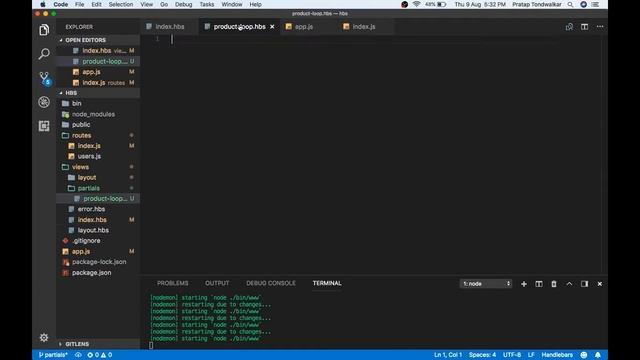
Task: Open errors and warnings count
Action: [x=100, y=355]
